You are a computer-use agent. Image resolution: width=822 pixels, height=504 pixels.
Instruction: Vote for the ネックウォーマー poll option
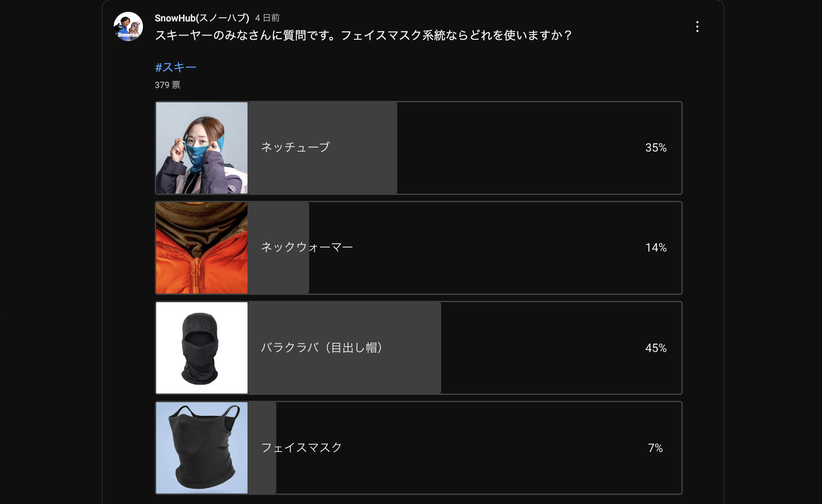click(x=419, y=248)
